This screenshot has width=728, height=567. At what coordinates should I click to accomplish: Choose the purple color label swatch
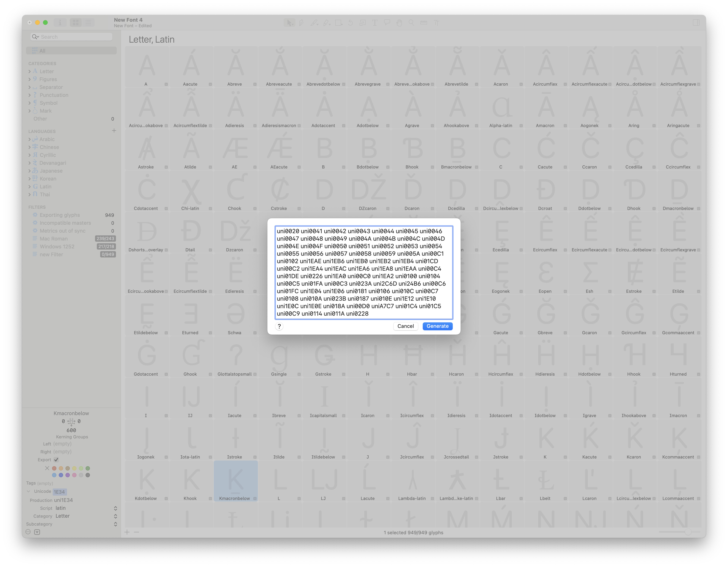click(x=68, y=475)
